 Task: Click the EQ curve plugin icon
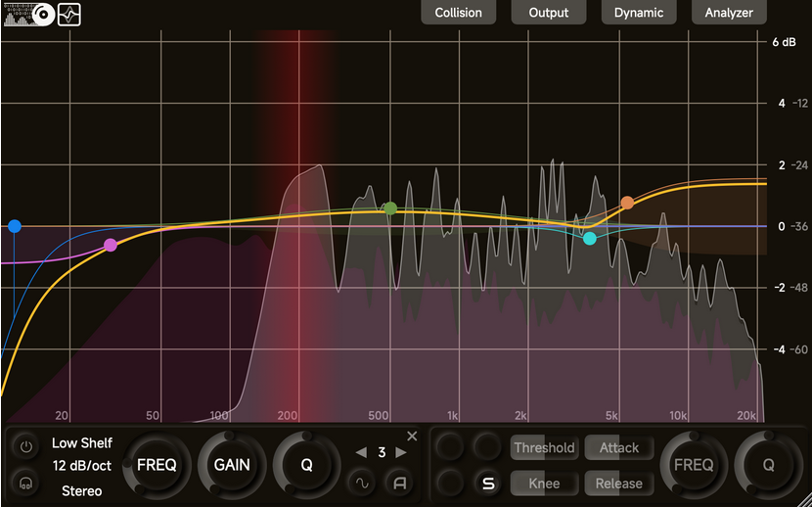point(68,15)
